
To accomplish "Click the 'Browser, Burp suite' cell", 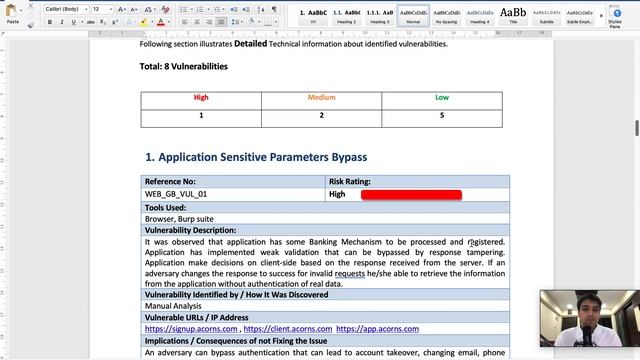I will pos(325,219).
